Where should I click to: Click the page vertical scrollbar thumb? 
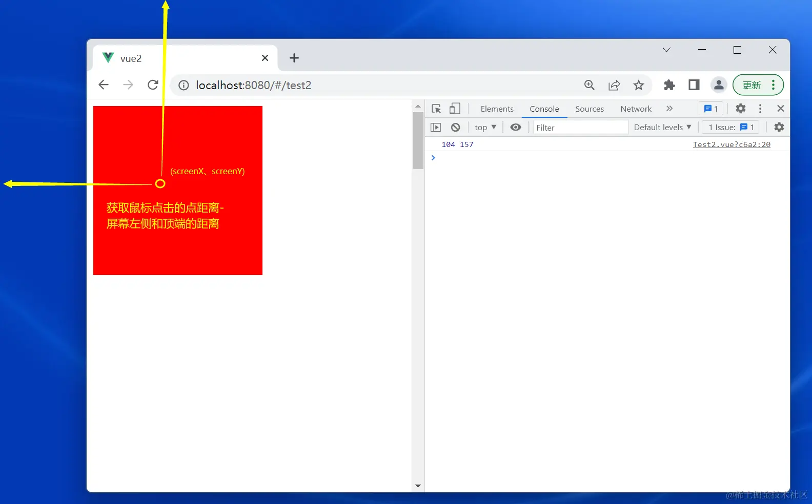418,140
